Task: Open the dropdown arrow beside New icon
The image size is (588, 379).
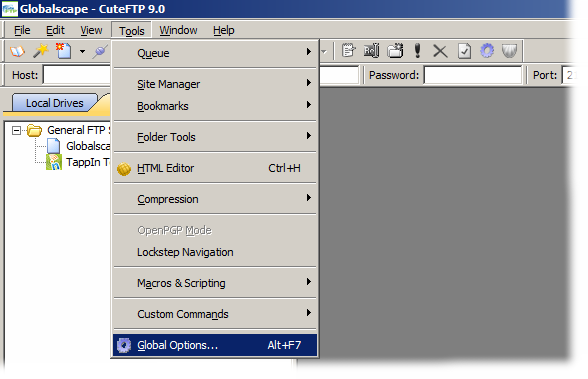Action: tap(82, 51)
